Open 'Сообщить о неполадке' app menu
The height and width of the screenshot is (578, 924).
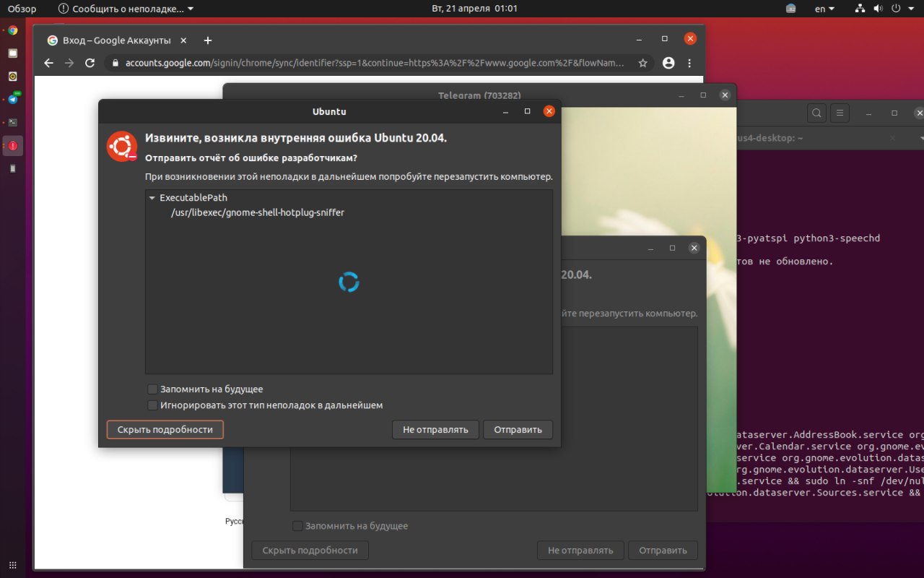click(126, 9)
